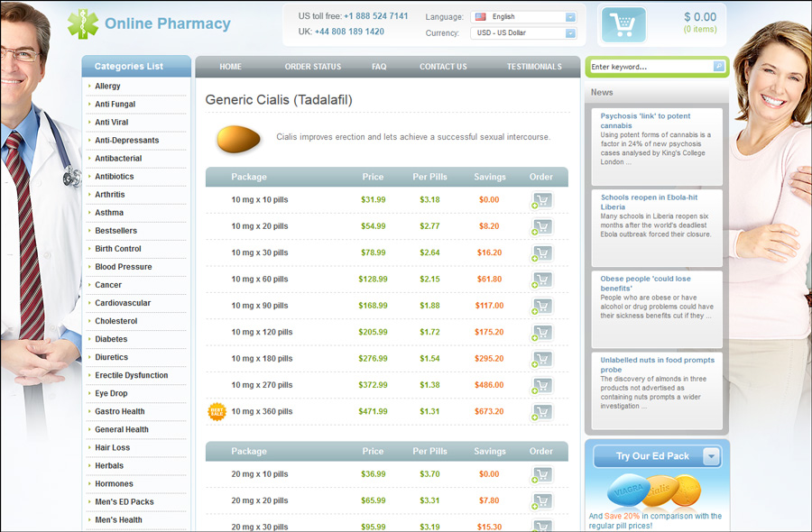Open Cholesterol category
The width and height of the screenshot is (812, 532).
coord(116,321)
